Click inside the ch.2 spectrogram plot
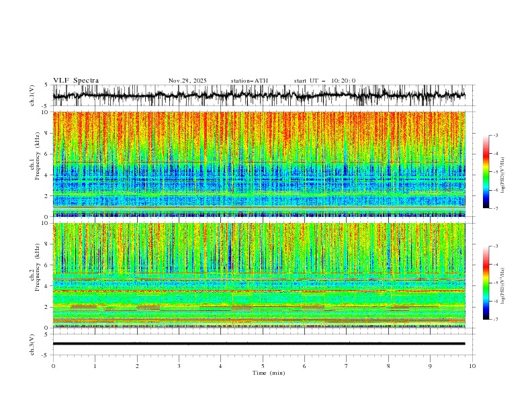Screen dimensions: 532x411 coord(259,275)
